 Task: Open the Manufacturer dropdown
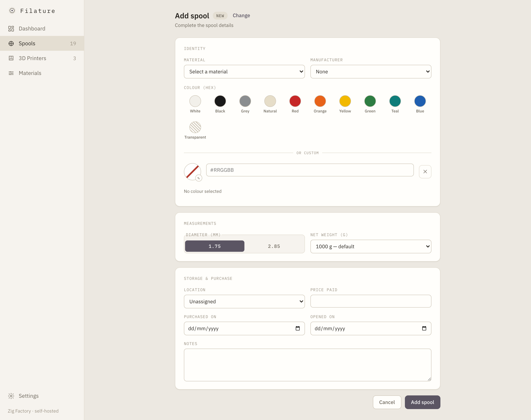tap(371, 72)
